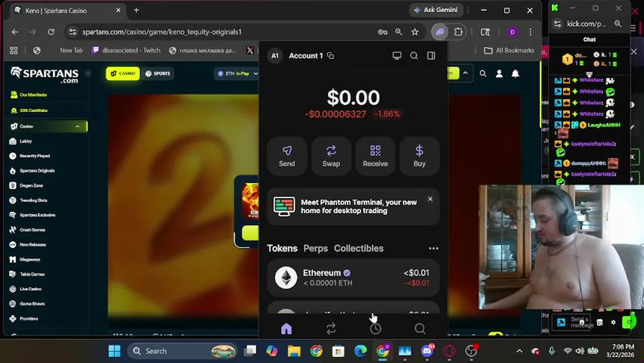Click Ask Gemini button
644x363 pixels.
436,10
